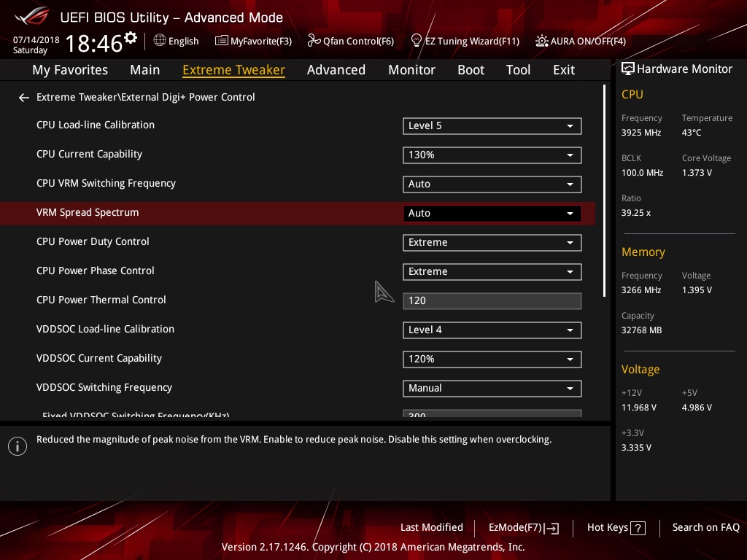Click the globe language icon

tap(160, 41)
